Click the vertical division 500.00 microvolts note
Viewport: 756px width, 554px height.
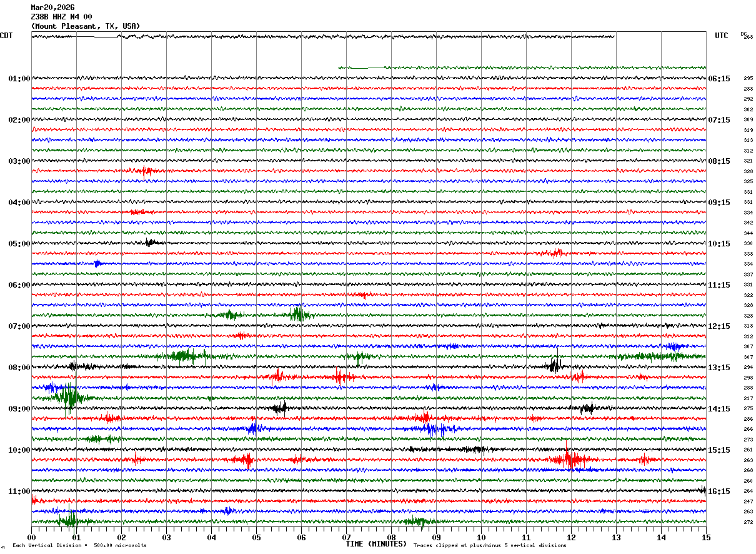pyautogui.click(x=79, y=546)
